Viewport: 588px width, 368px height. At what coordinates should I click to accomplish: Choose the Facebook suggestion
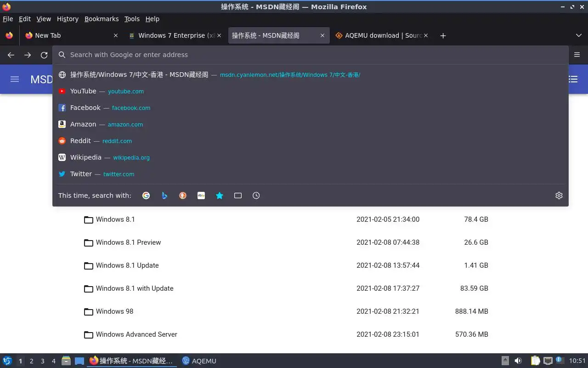point(311,108)
